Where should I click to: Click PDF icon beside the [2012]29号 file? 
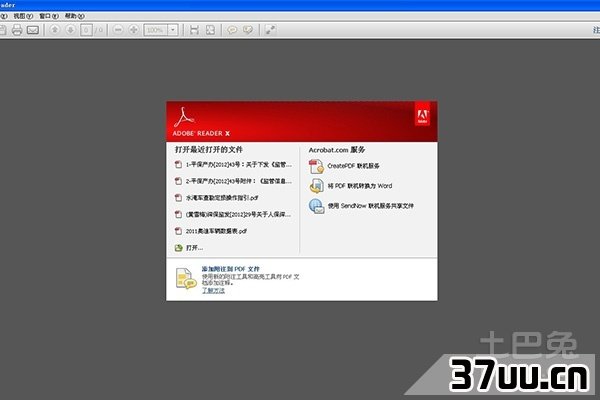178,214
